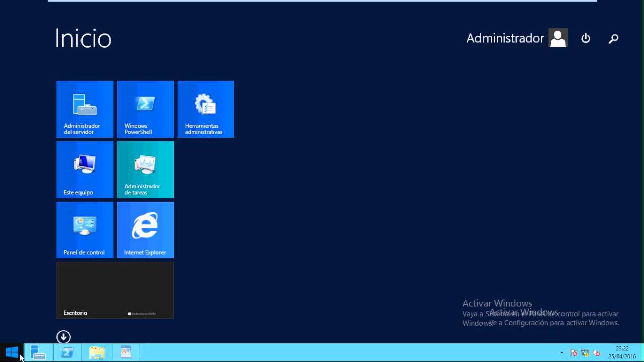Click the Administrador user avatar picture
644x362 pixels.
click(558, 38)
